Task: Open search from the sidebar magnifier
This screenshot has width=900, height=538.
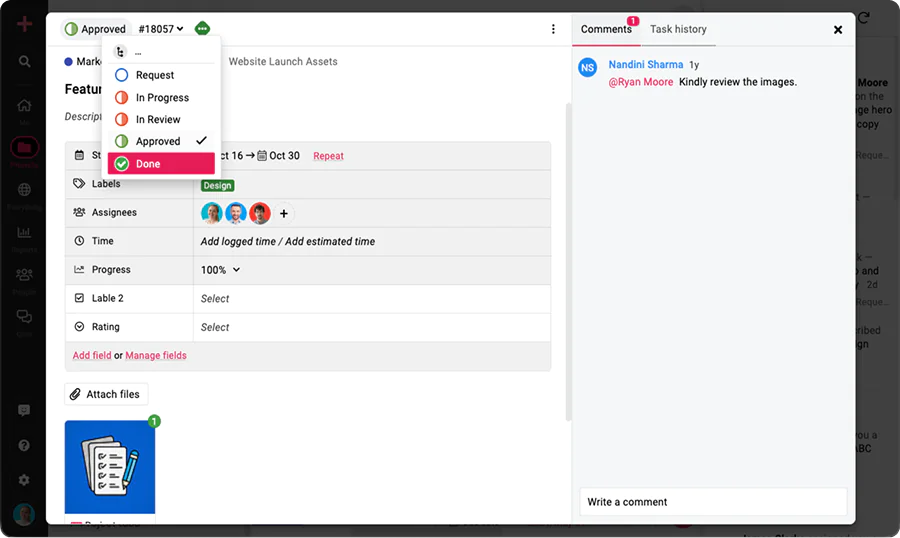Action: (x=24, y=61)
